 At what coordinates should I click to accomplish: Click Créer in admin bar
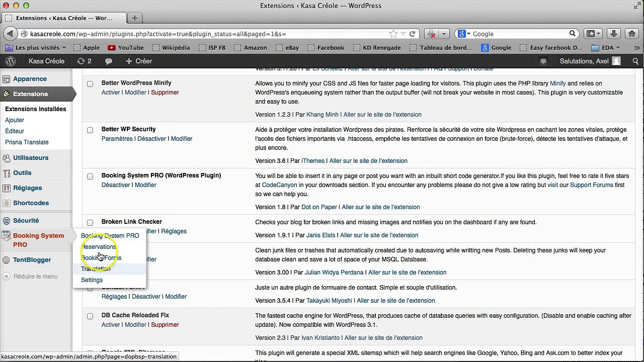tap(139, 61)
